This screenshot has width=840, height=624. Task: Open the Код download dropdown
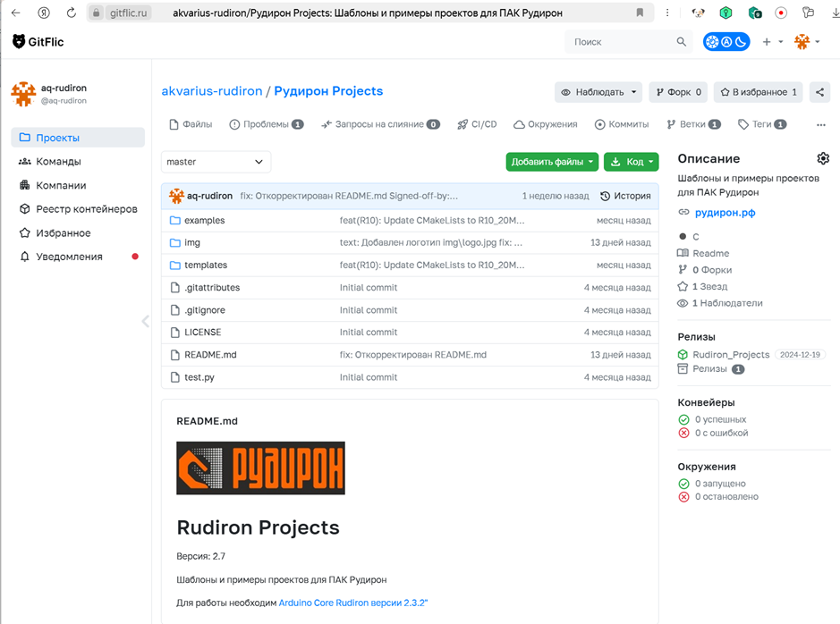[631, 162]
